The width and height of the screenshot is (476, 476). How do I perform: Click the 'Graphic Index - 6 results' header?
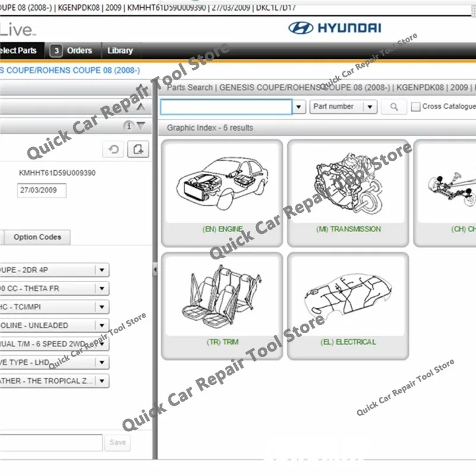click(210, 128)
